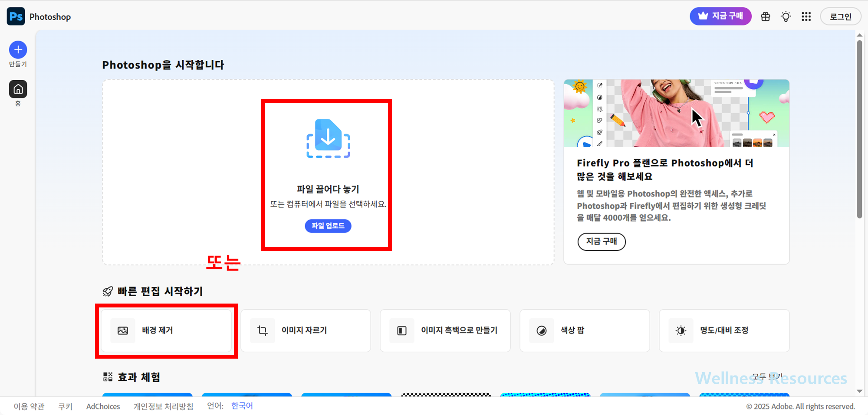Click the crop icon for 이미지 자르기

pyautogui.click(x=263, y=331)
